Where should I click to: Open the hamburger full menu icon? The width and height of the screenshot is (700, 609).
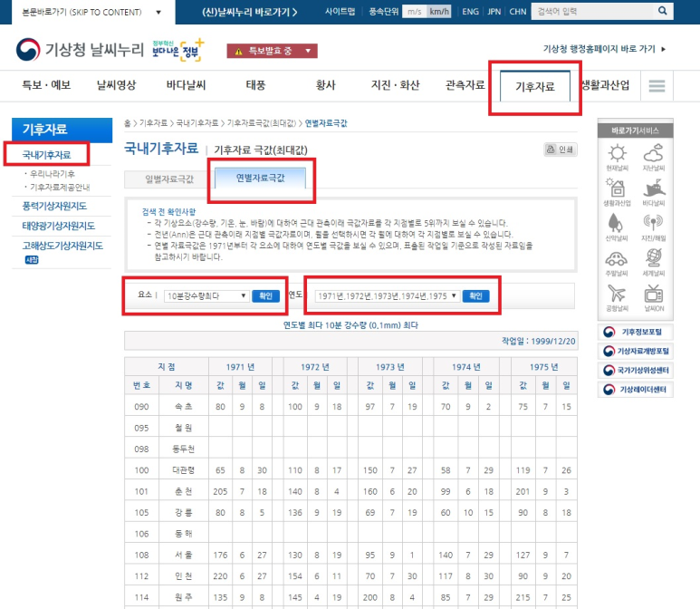point(657,86)
